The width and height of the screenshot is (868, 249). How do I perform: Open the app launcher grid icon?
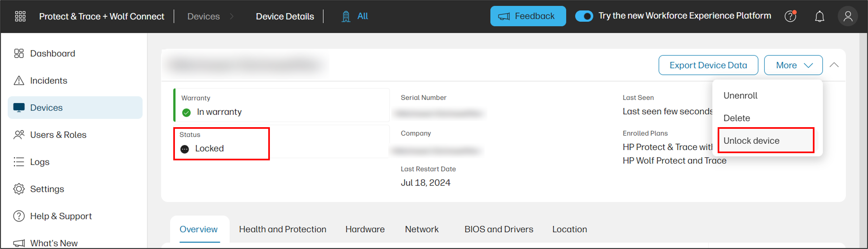point(20,16)
